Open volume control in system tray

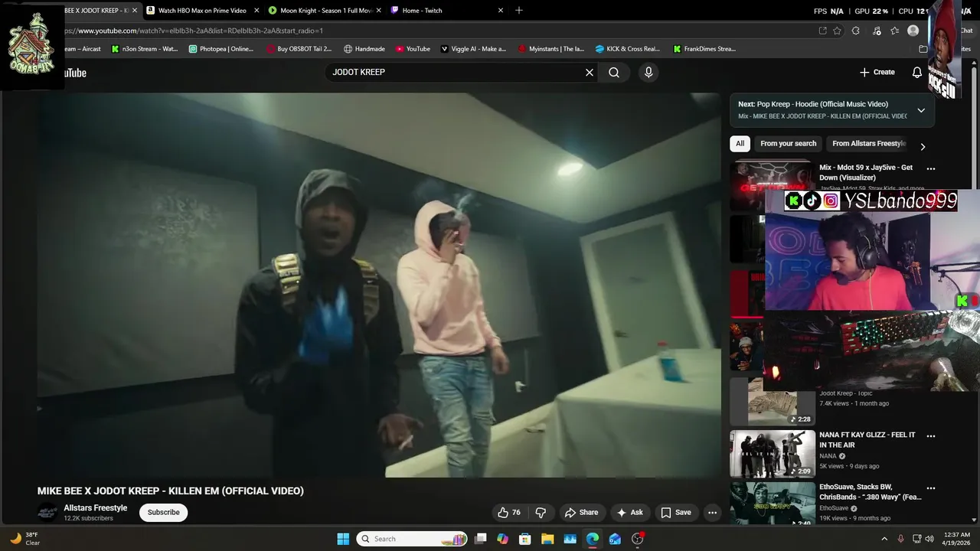point(929,539)
